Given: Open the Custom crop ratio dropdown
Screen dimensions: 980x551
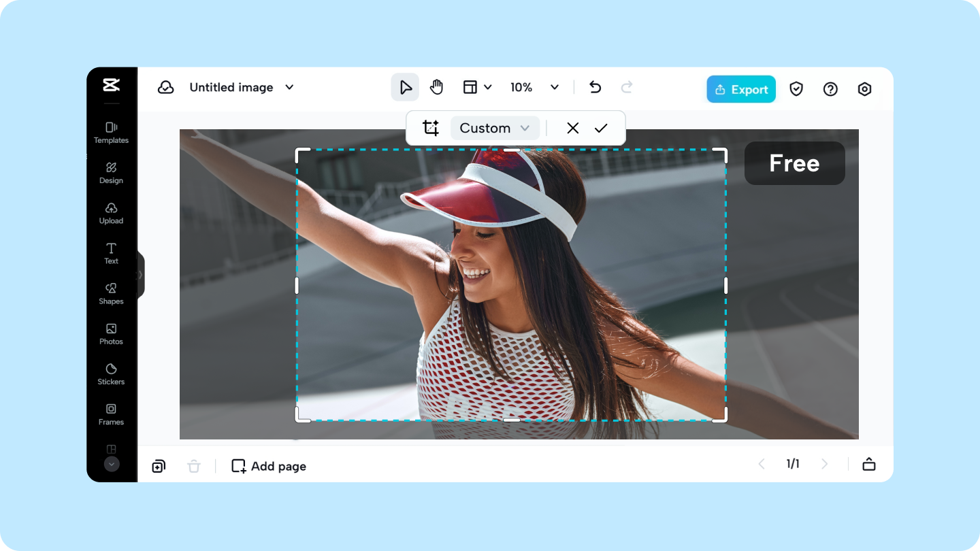Looking at the screenshot, I should [x=495, y=128].
